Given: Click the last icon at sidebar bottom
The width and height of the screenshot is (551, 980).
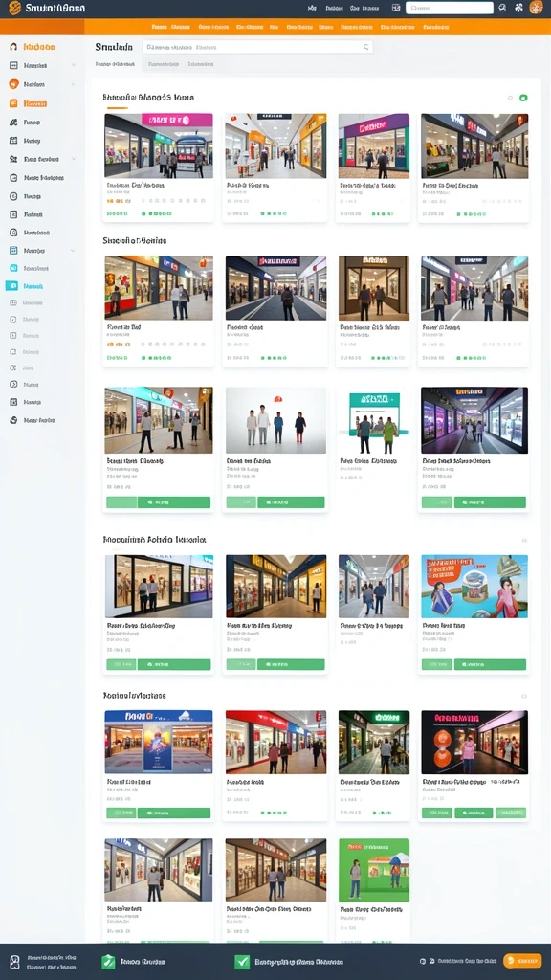Looking at the screenshot, I should (x=13, y=420).
